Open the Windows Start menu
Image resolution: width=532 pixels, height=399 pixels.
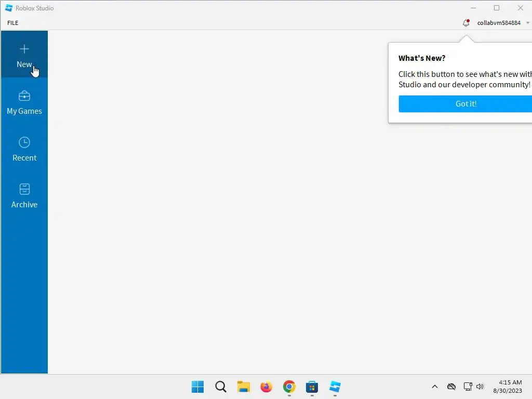(197, 387)
